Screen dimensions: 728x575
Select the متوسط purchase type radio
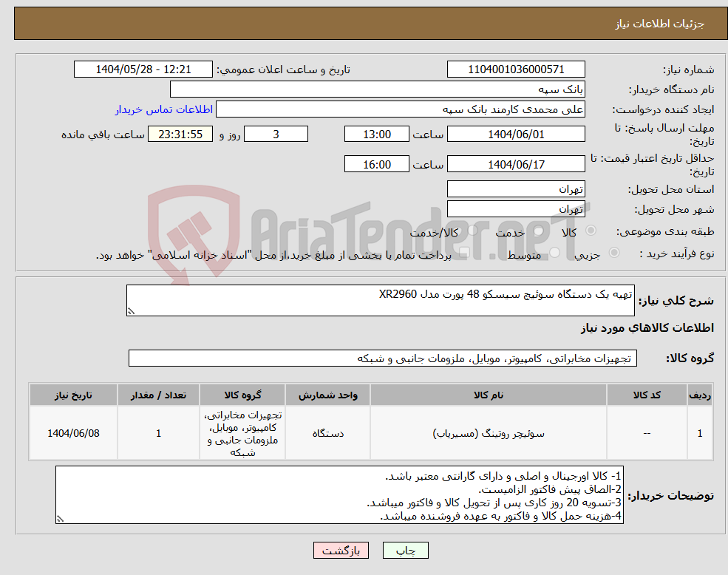tap(554, 253)
